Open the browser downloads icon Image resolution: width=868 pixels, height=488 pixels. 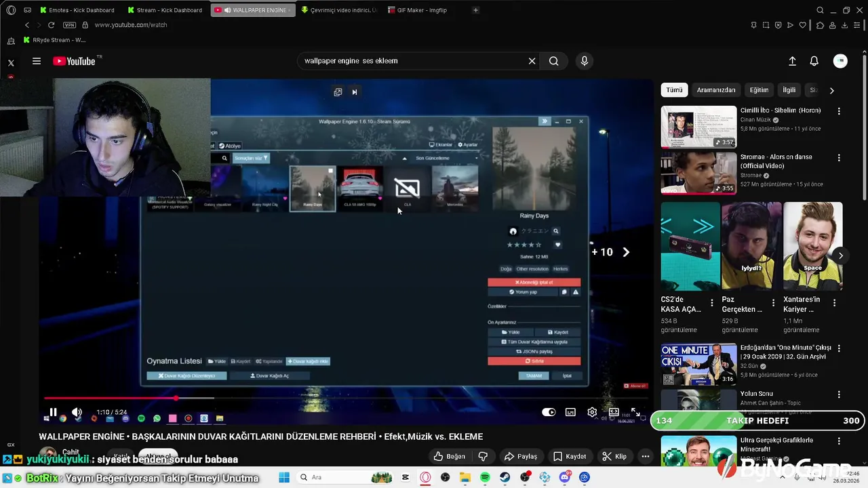point(845,25)
